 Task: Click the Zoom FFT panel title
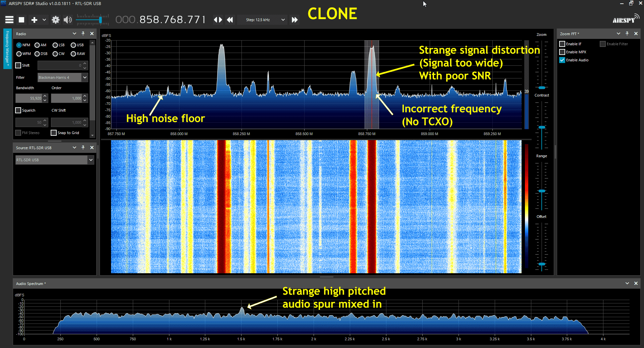[570, 34]
